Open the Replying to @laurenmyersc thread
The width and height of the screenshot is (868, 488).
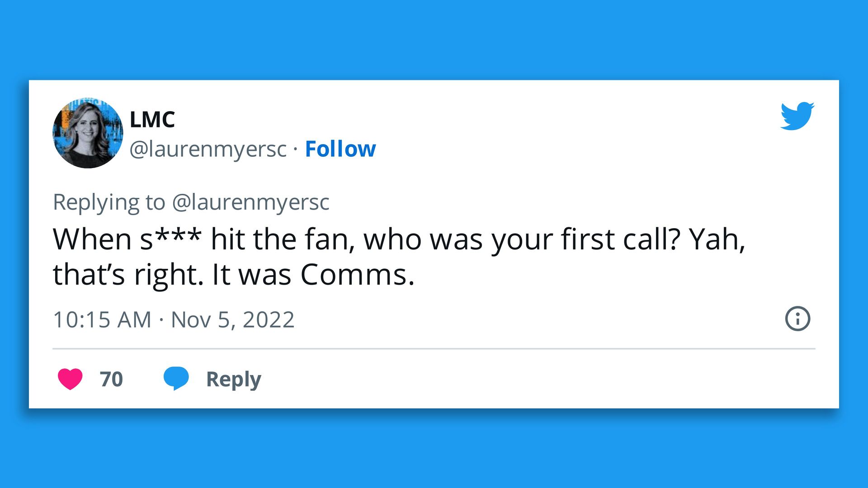pyautogui.click(x=192, y=202)
